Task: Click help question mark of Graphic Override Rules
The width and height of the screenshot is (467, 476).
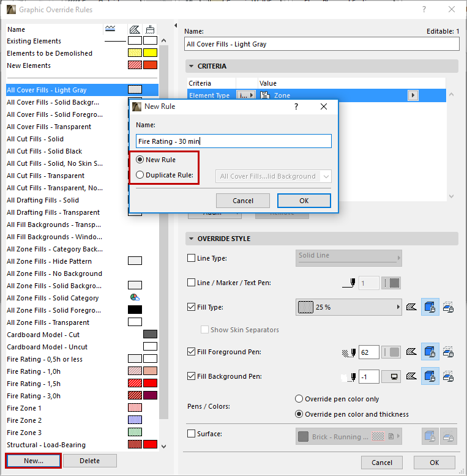Action: click(x=424, y=9)
